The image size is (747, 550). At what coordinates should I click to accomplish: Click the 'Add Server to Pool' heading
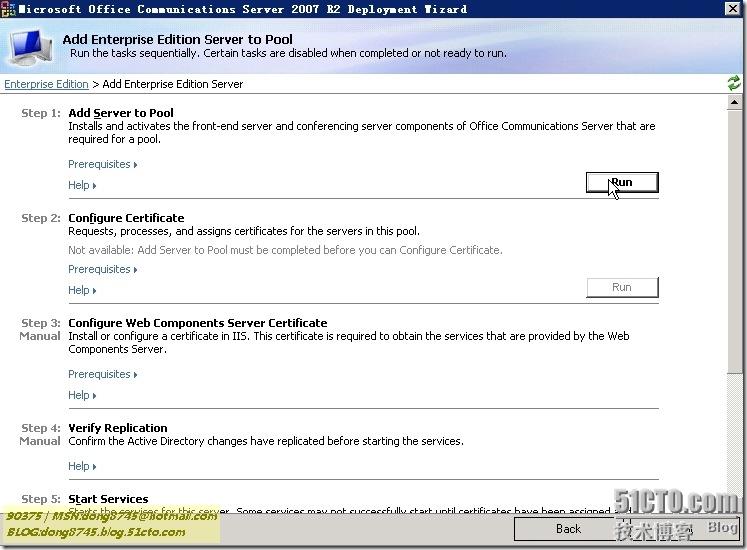[x=121, y=113]
